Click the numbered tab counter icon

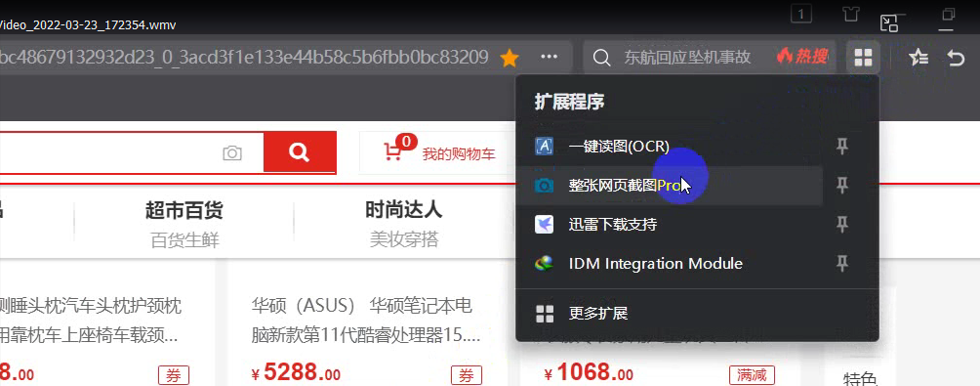tap(801, 14)
